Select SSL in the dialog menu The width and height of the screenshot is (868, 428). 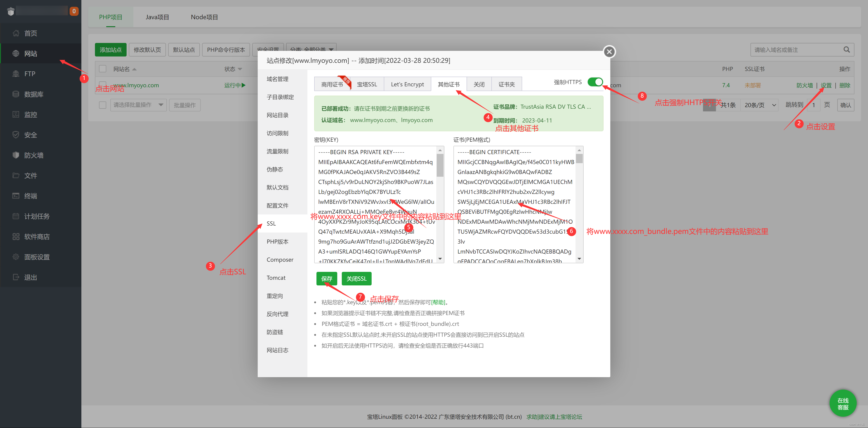(282, 223)
